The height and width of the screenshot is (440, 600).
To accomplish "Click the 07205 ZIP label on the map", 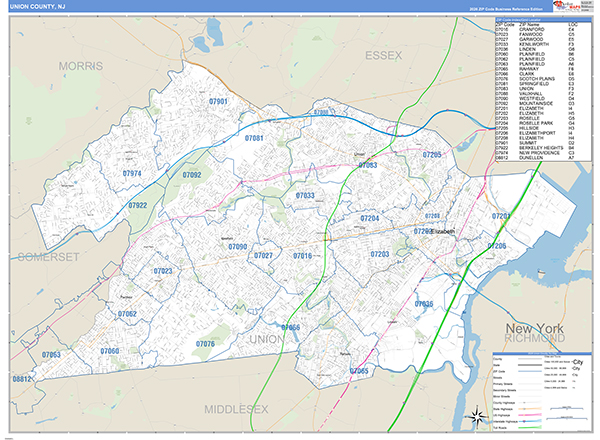I will coord(432,155).
